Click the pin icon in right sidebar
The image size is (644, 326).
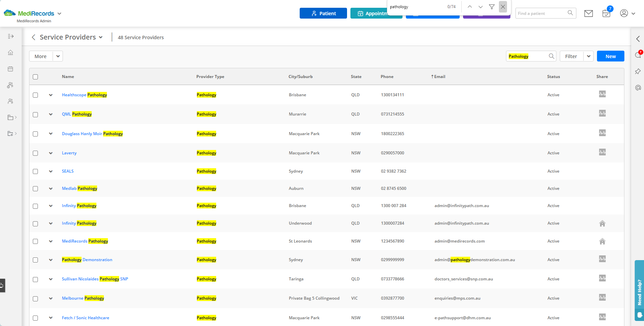tap(638, 71)
